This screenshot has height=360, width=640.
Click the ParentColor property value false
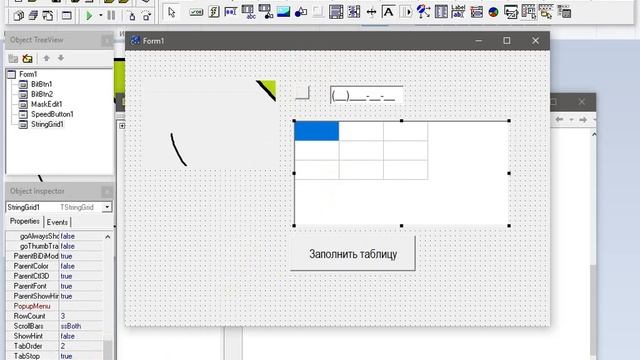[x=81, y=266]
